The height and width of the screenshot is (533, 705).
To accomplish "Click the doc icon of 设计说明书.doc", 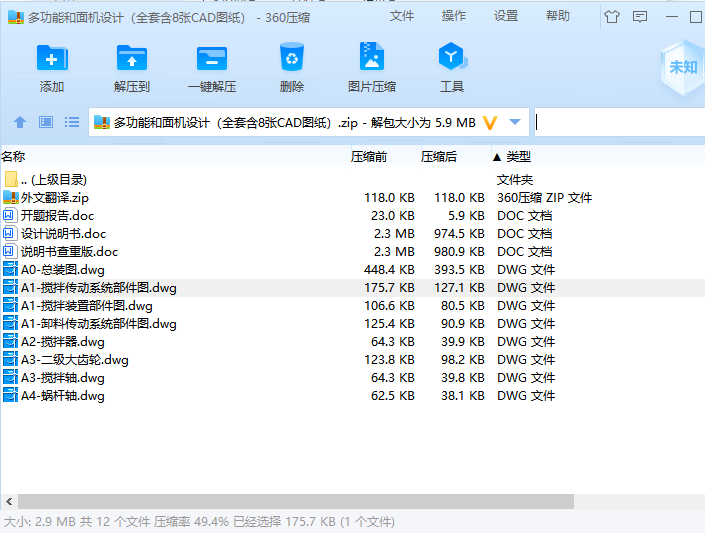I will pos(9,233).
